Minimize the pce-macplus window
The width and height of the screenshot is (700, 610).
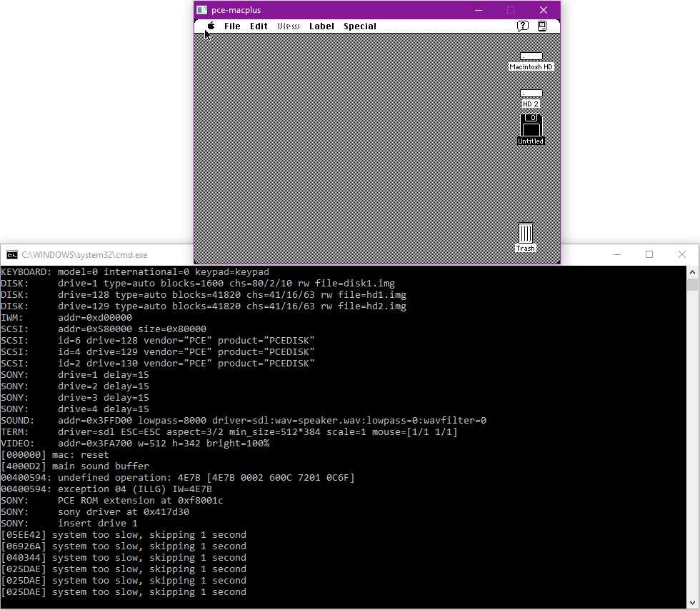pyautogui.click(x=479, y=10)
